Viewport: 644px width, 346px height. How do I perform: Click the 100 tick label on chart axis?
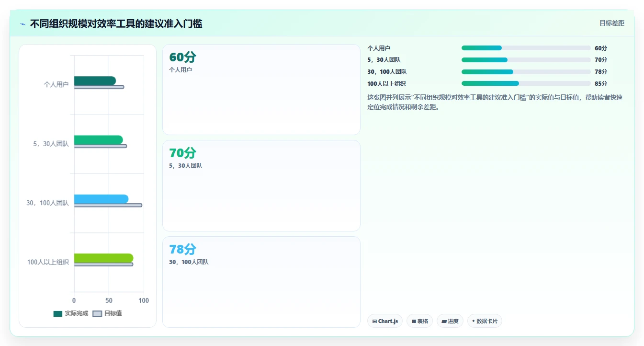tap(144, 300)
